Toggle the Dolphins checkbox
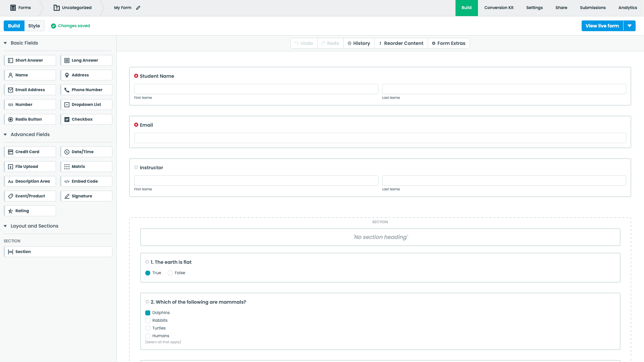 click(148, 313)
